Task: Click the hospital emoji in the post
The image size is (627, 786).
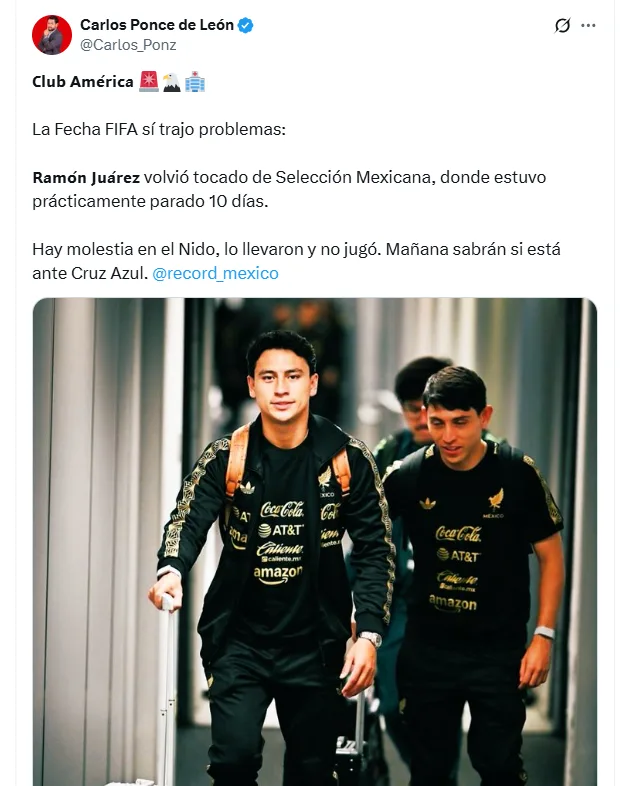Action: (x=194, y=81)
